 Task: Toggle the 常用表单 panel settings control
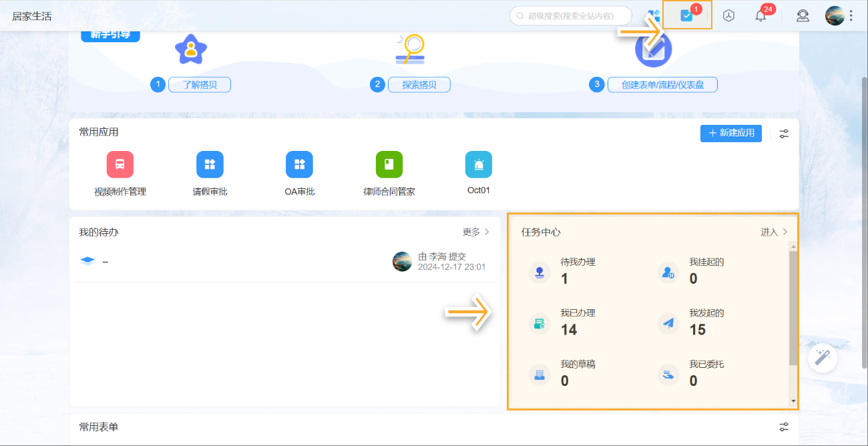click(784, 427)
